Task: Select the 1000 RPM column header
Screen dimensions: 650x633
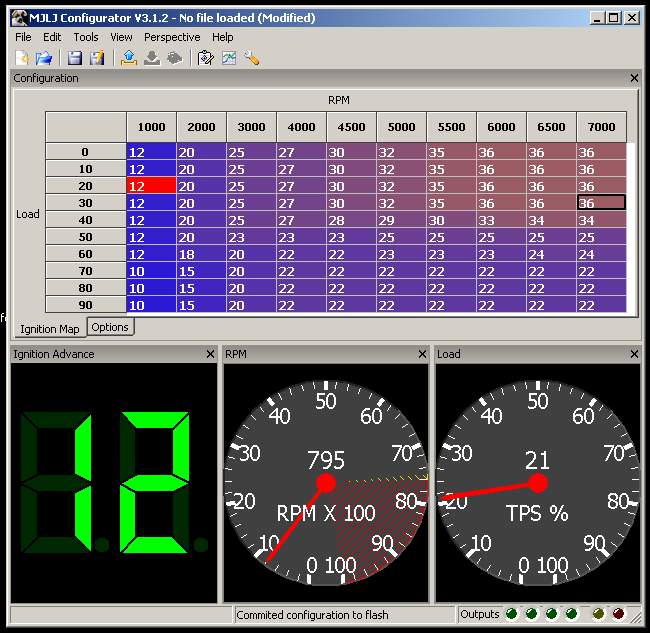Action: pyautogui.click(x=151, y=127)
